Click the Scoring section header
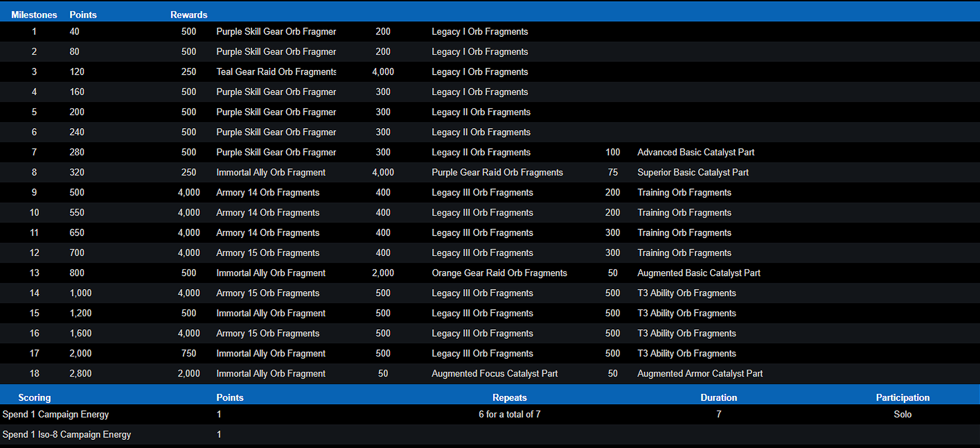 tap(34, 397)
